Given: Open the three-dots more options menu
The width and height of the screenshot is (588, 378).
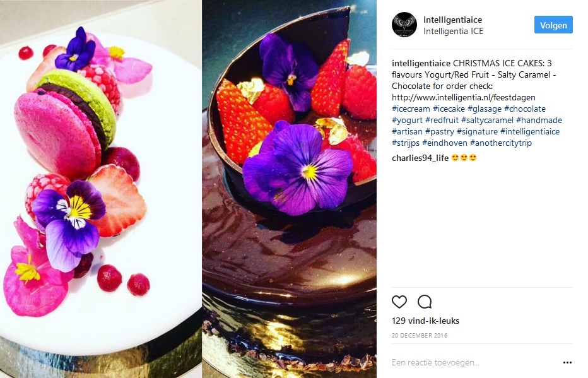Looking at the screenshot, I should 567,363.
